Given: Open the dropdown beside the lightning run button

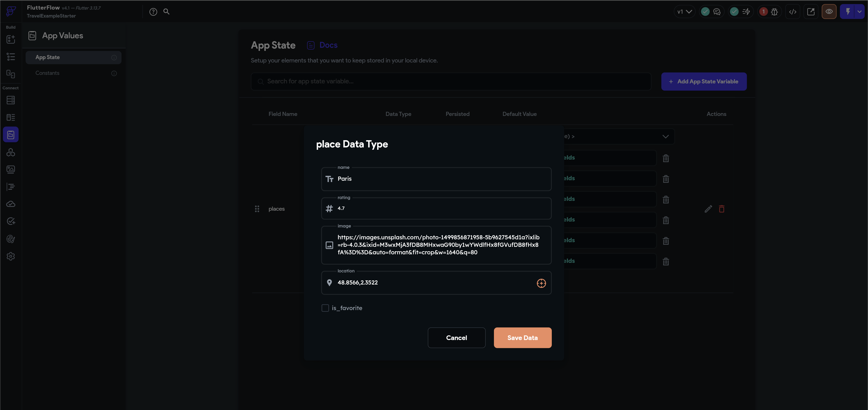Looking at the screenshot, I should click(859, 12).
